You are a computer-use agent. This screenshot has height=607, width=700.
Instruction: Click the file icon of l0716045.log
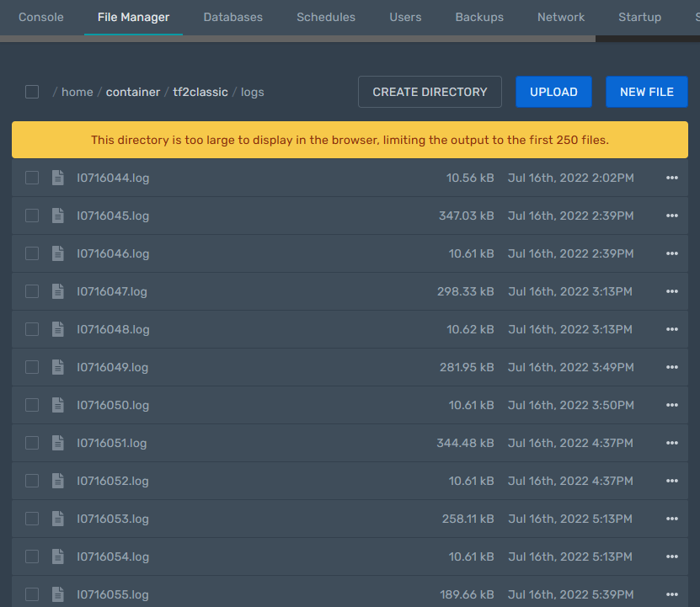57,216
